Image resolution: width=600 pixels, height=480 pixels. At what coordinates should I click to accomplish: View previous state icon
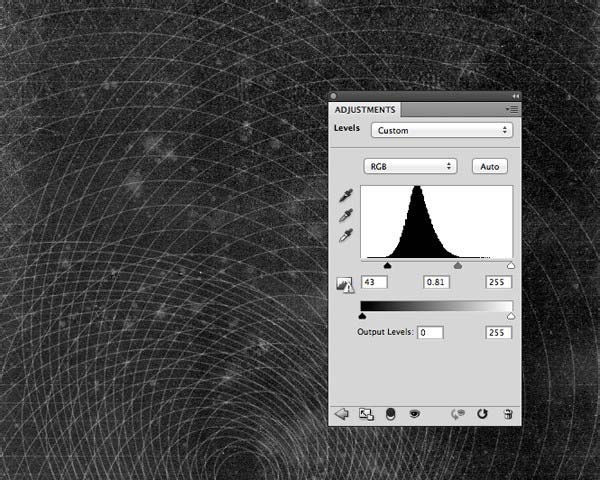tap(458, 414)
